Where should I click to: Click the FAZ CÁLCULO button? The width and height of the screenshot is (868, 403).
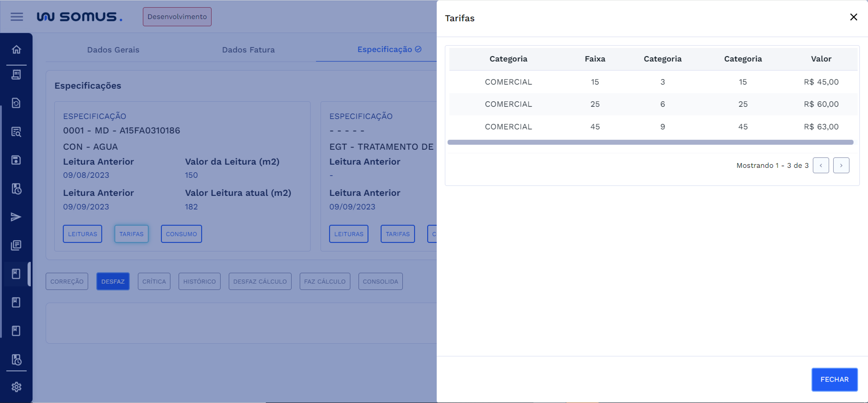(325, 281)
